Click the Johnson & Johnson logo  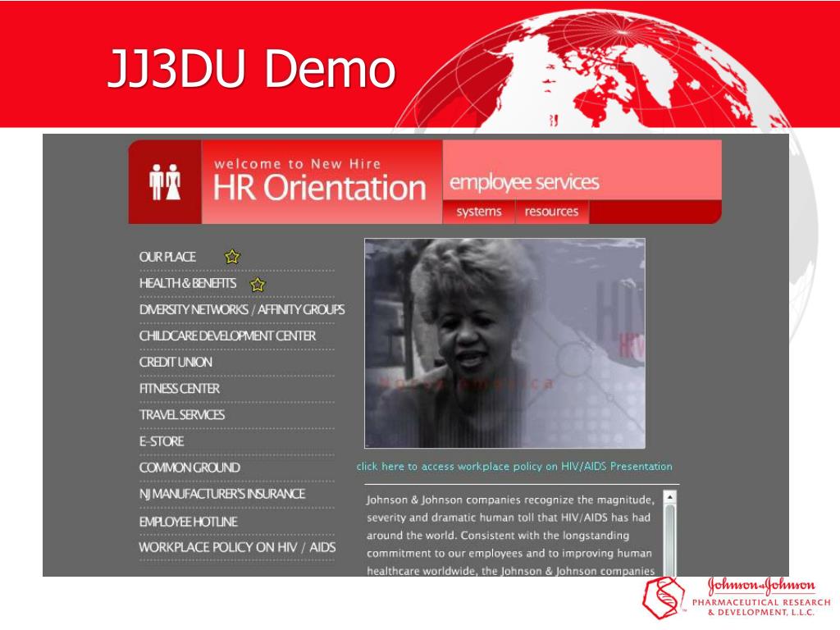737,598
